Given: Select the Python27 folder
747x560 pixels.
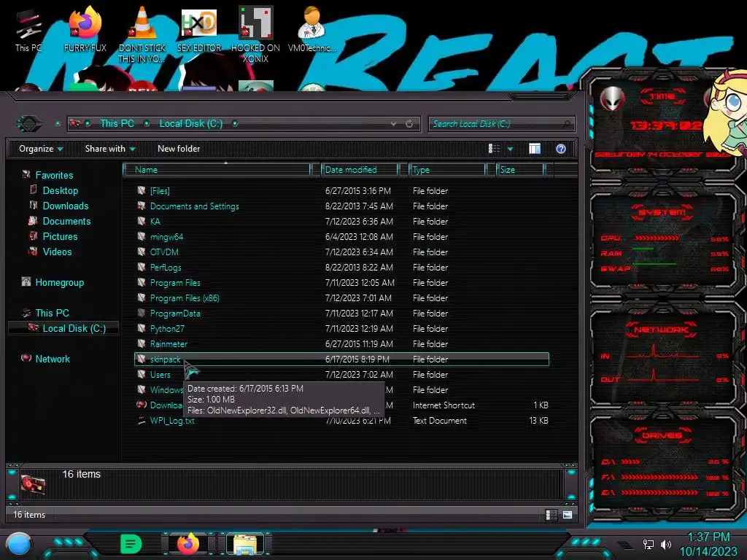Looking at the screenshot, I should [x=341, y=329].
